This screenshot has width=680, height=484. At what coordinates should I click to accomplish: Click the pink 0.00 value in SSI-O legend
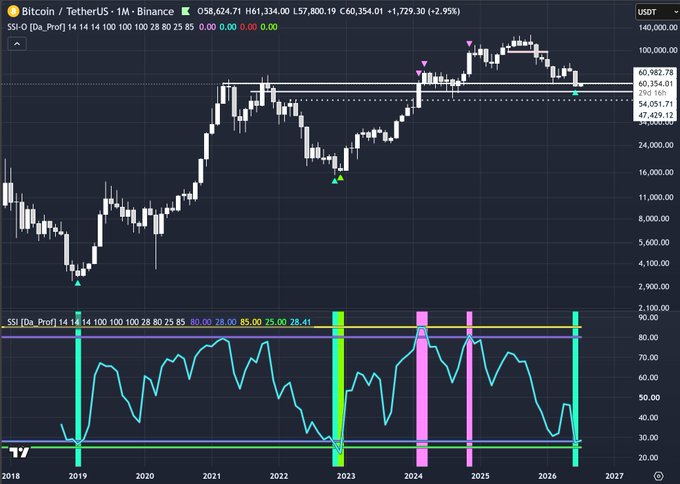click(207, 27)
